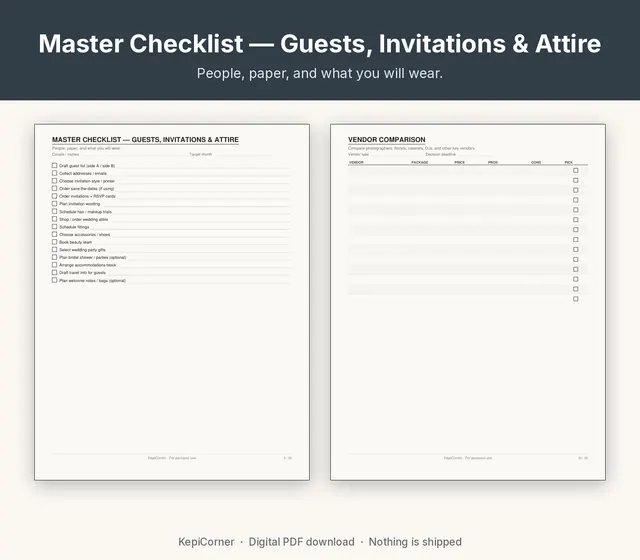Open the Master Checklist page preview
Image resolution: width=640 pixels, height=560 pixels.
coord(172,302)
